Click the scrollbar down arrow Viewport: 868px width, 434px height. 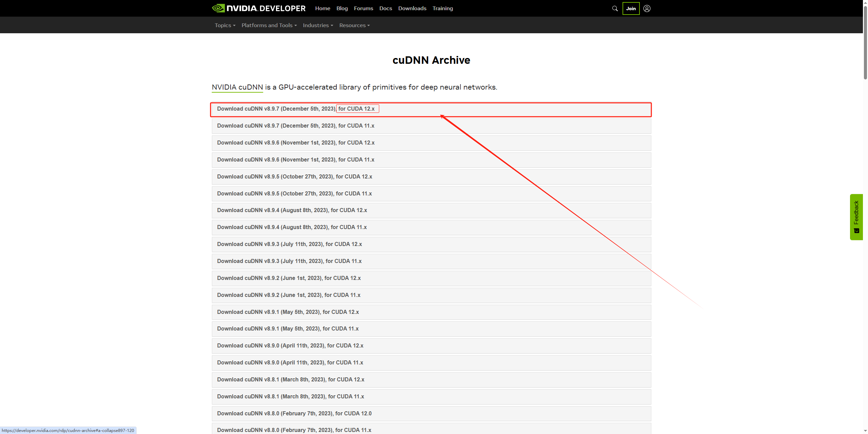[865, 431]
